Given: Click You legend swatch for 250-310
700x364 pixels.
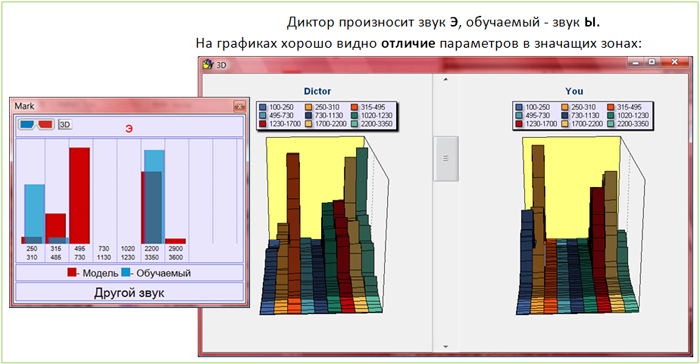Looking at the screenshot, I should [565, 107].
